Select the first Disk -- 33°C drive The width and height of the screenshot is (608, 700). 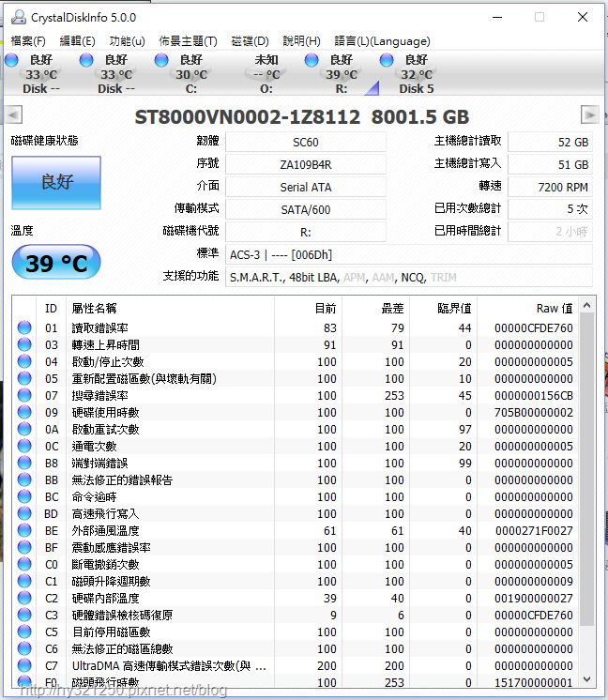40,74
